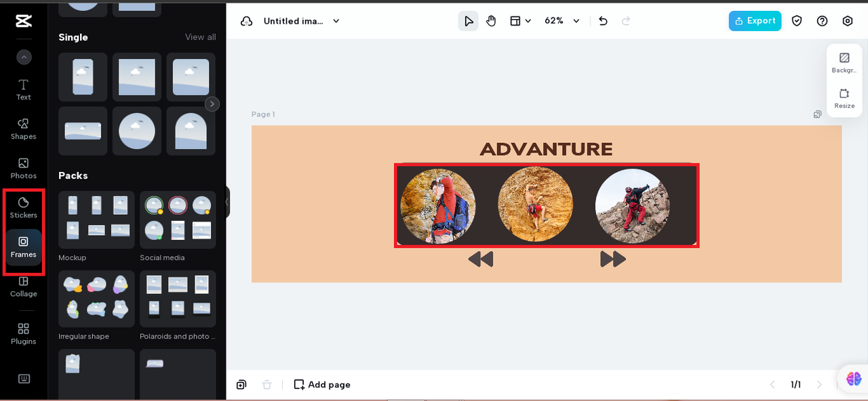Screen dimensions: 868x401
Task: Open the Background tool
Action: coord(844,63)
